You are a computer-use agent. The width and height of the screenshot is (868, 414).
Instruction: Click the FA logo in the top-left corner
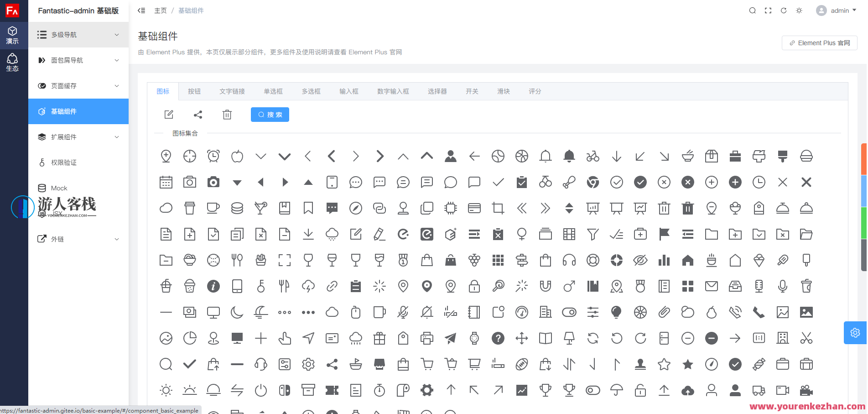pos(13,10)
